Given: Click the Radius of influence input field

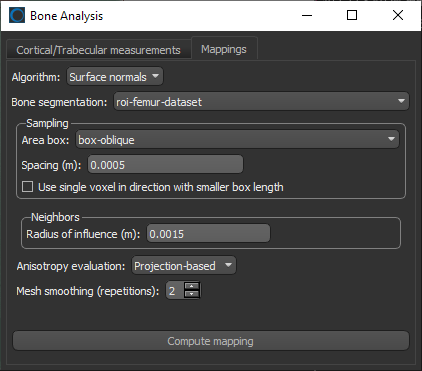Looking at the screenshot, I should click(208, 234).
